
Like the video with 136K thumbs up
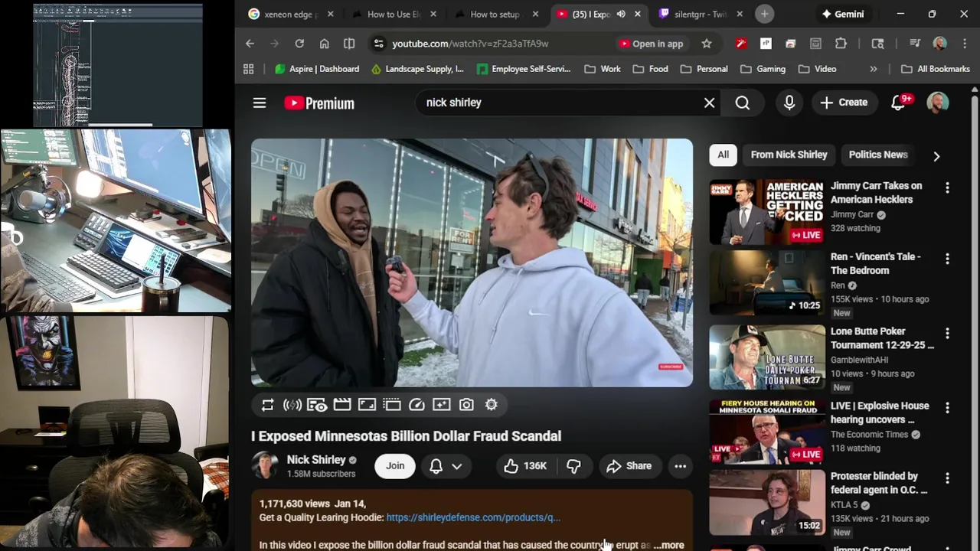click(525, 466)
